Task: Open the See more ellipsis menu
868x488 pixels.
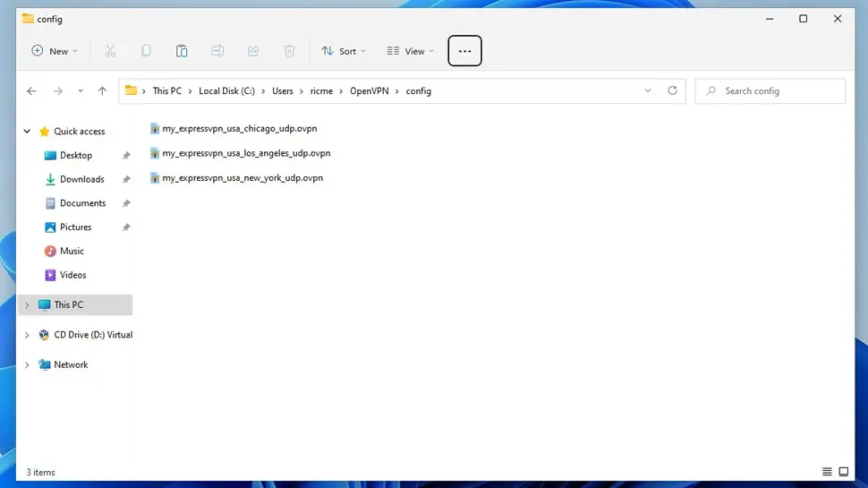Action: 464,51
